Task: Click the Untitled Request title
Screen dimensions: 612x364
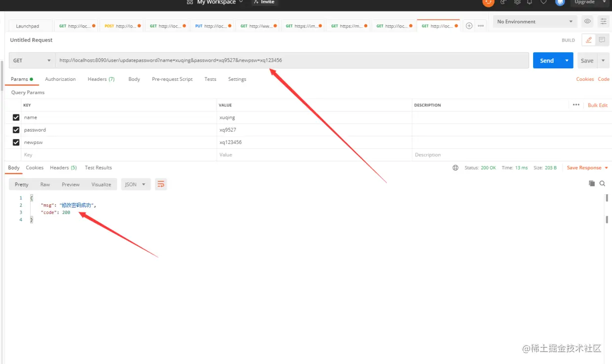Action: (x=31, y=40)
